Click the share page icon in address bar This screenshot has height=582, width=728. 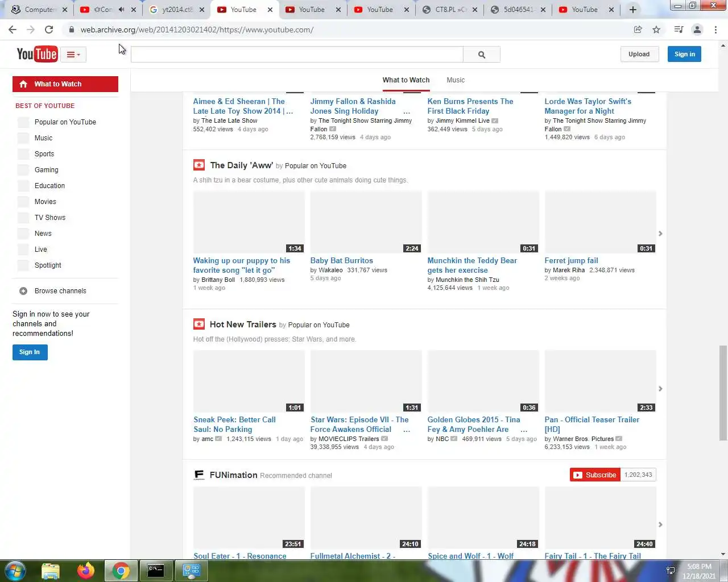pyautogui.click(x=638, y=30)
